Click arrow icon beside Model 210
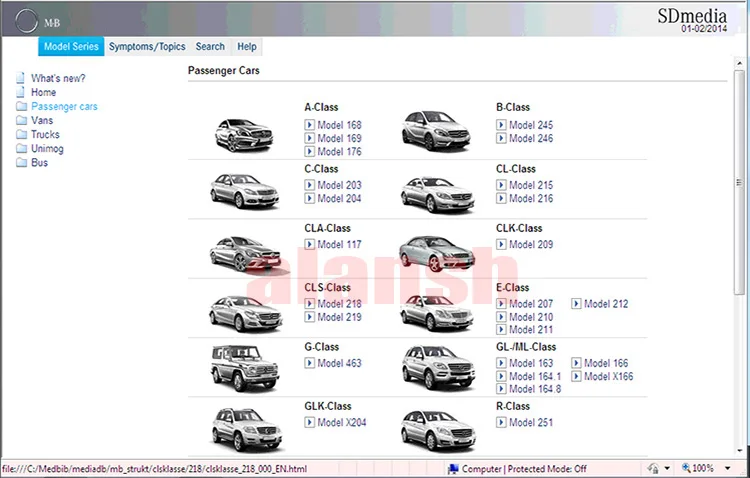Image resolution: width=750 pixels, height=478 pixels. pyautogui.click(x=501, y=317)
